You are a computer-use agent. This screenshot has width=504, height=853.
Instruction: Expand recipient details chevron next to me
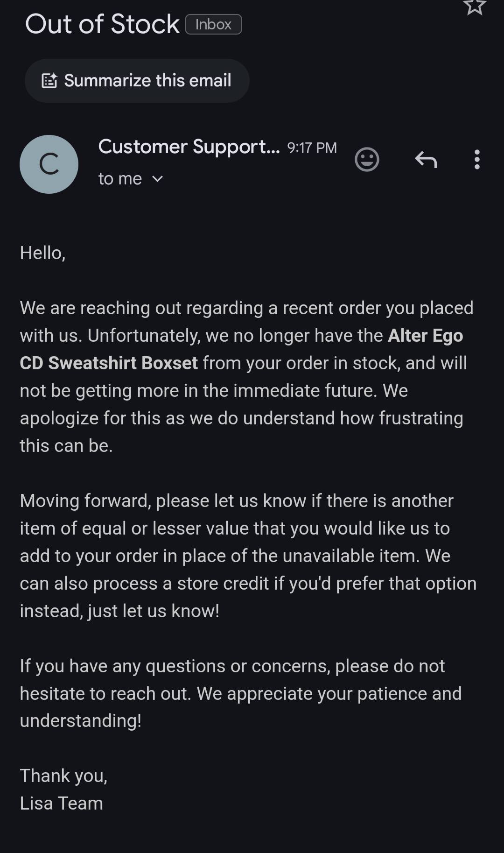pos(158,179)
